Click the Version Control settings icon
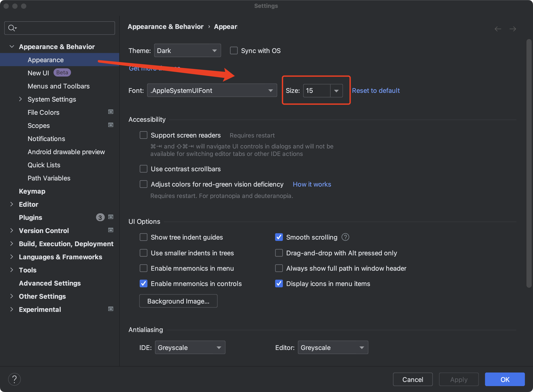 pos(110,230)
